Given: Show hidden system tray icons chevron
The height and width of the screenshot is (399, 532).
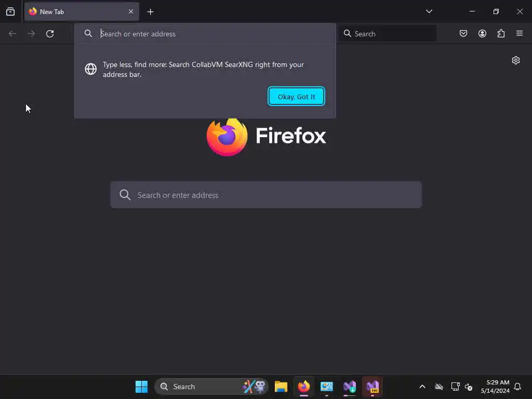Looking at the screenshot, I should point(422,387).
